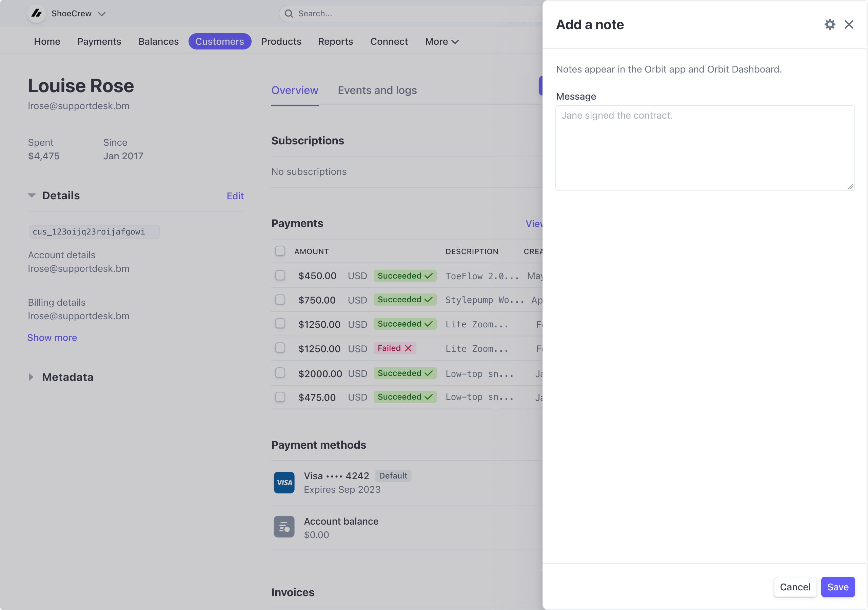Close the Add a note panel
The image size is (868, 610).
849,24
